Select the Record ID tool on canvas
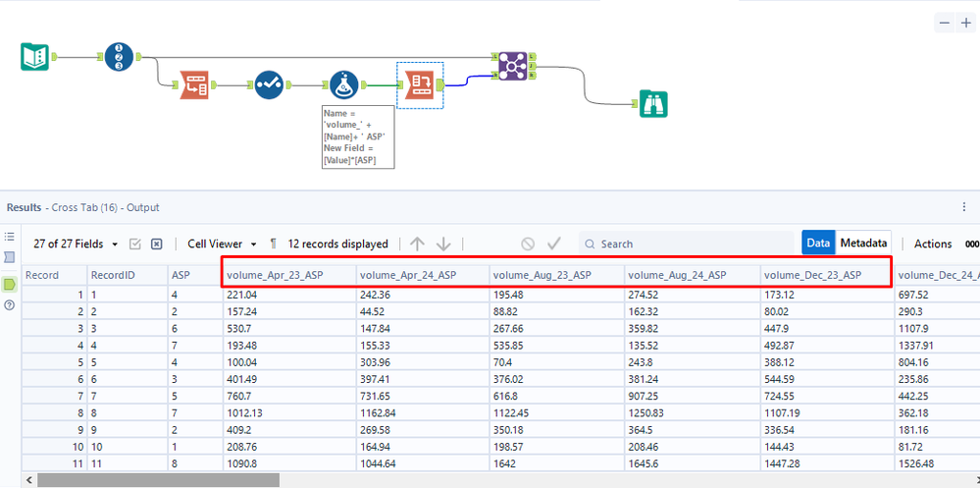 119,56
